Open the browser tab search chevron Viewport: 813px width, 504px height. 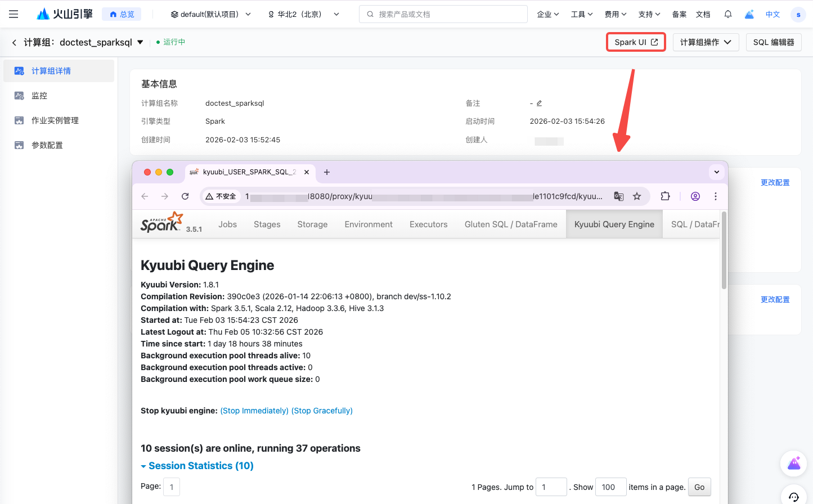click(717, 172)
